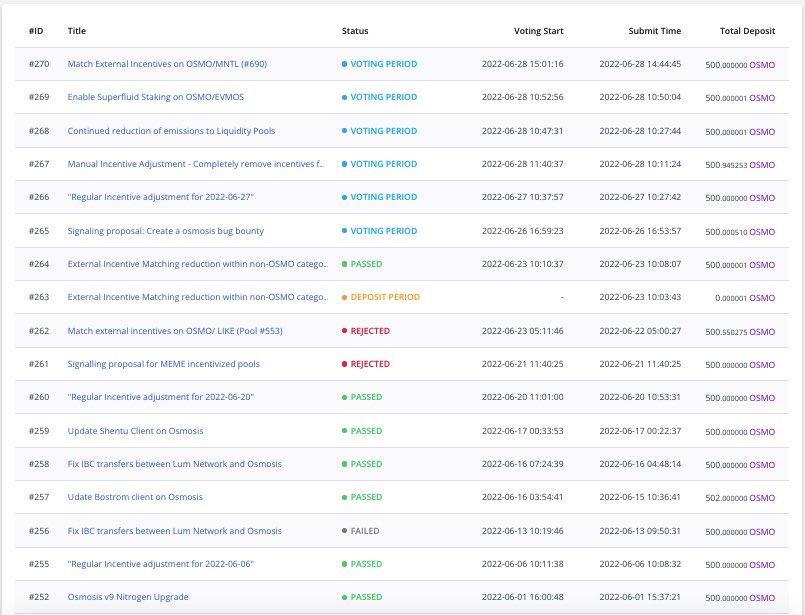Click the REJECTED status of #262
The height and width of the screenshot is (615, 805).
point(366,331)
